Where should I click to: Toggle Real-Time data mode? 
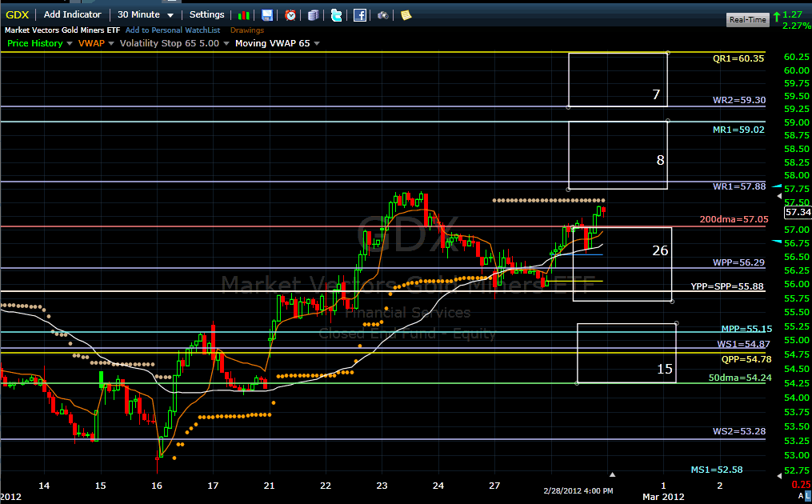coord(747,20)
